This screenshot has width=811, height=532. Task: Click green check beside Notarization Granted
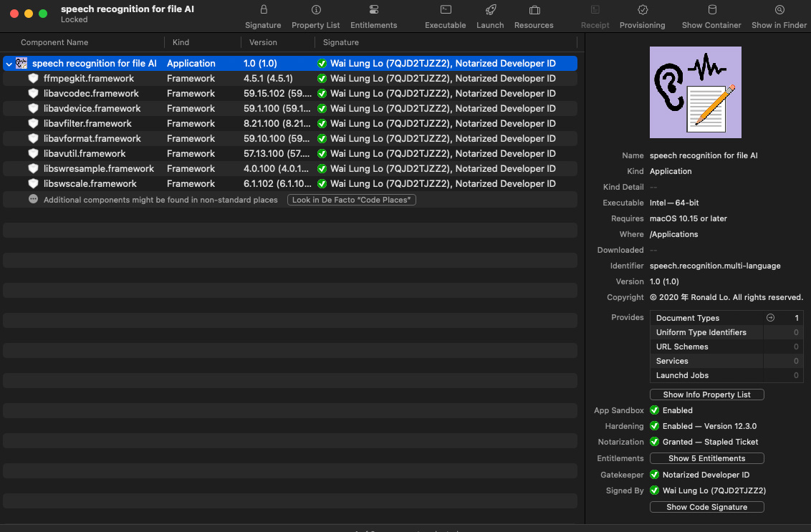654,442
